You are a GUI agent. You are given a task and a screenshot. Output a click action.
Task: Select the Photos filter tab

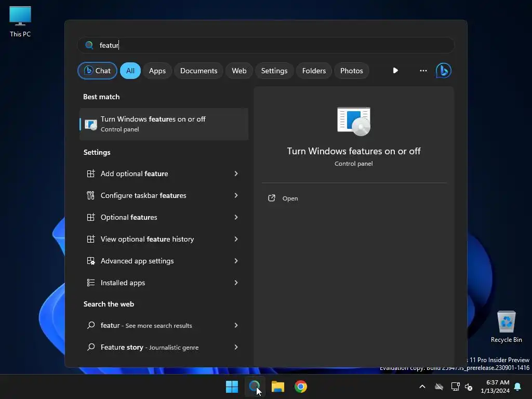point(352,71)
